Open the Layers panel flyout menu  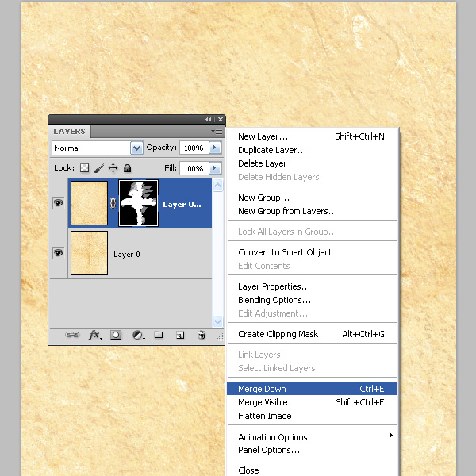(217, 131)
